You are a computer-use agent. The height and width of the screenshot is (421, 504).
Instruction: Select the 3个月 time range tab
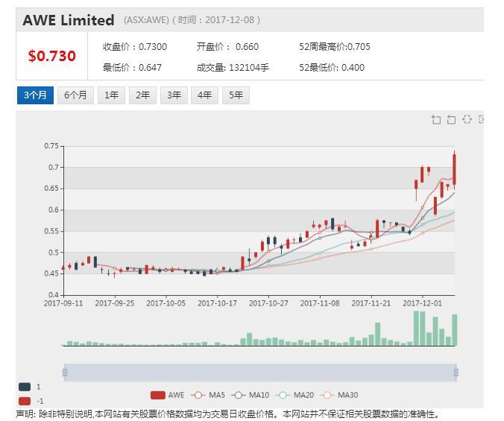coord(35,95)
